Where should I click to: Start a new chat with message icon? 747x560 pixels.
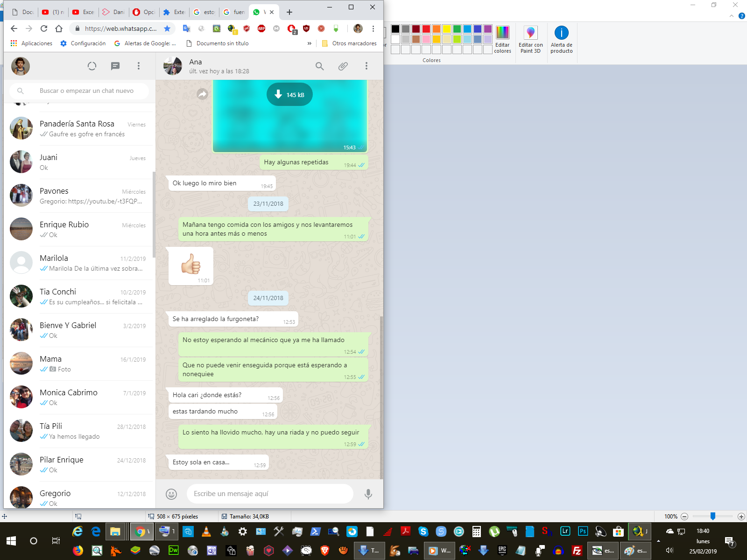115,66
